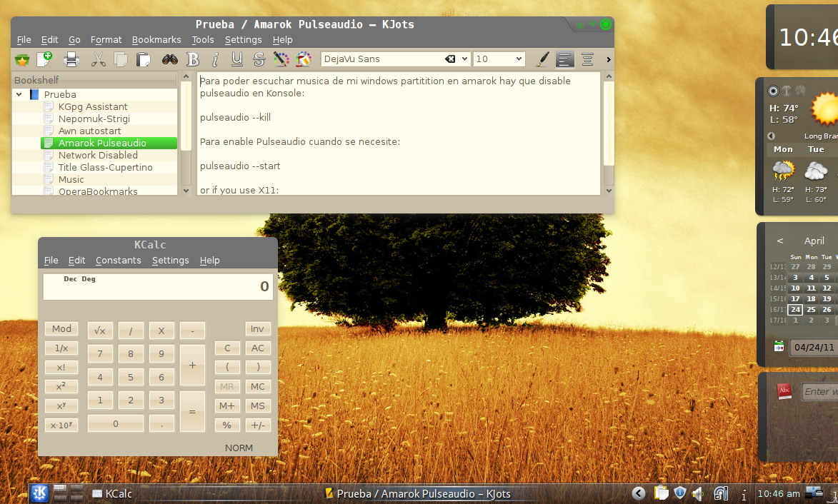
Task: Open the text background color picker
Action: 304,59
